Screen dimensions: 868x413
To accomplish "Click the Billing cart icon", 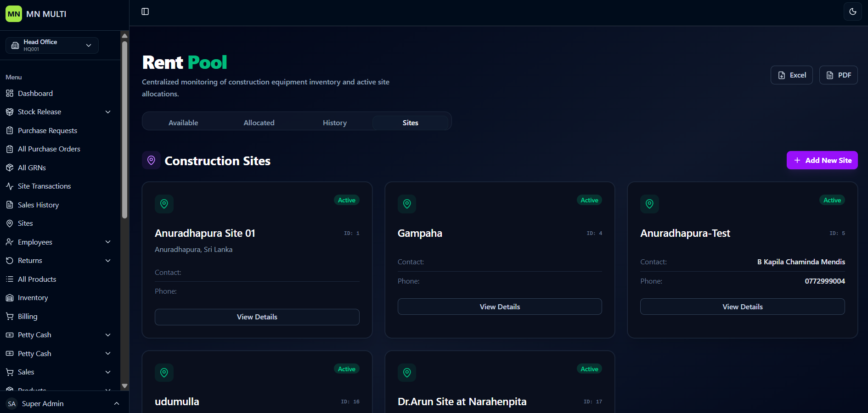I will pyautogui.click(x=10, y=317).
